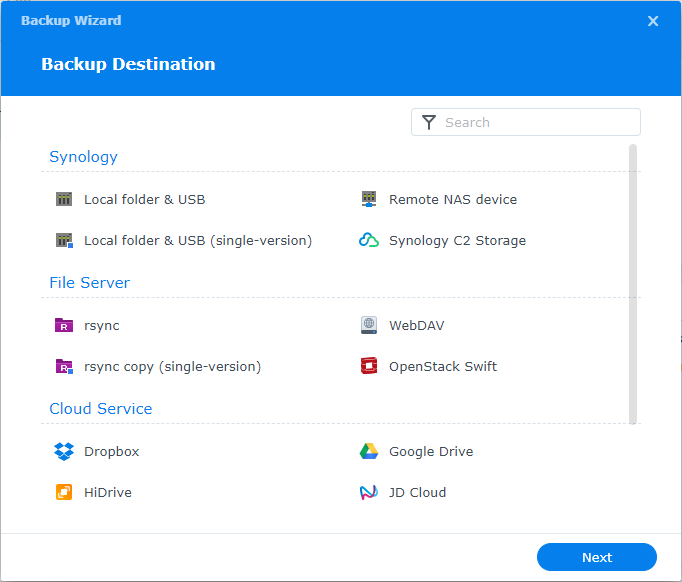Choose rsync copy (single-version) destination
Viewport: 682px width, 582px height.
(x=172, y=366)
